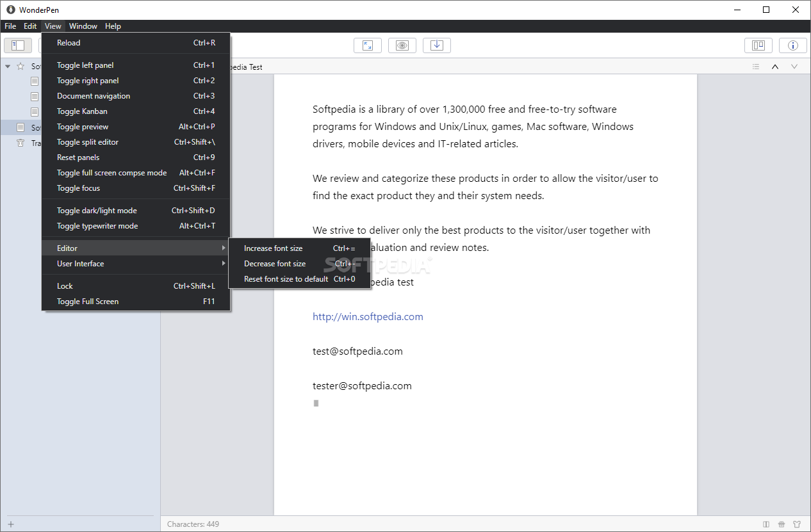Click the paragraph starting 'Softpedia is a library'
This screenshot has height=532, width=811.
(x=473, y=127)
